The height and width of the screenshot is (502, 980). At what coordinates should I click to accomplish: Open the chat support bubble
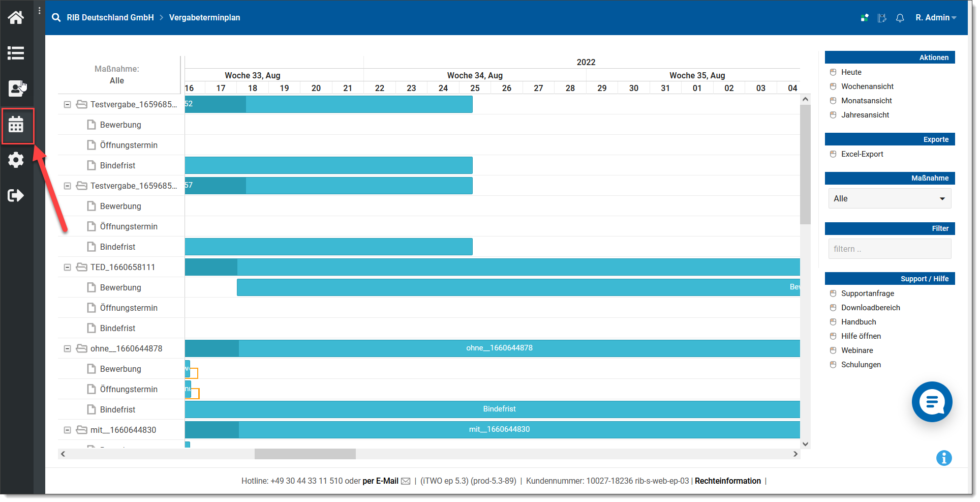932,402
